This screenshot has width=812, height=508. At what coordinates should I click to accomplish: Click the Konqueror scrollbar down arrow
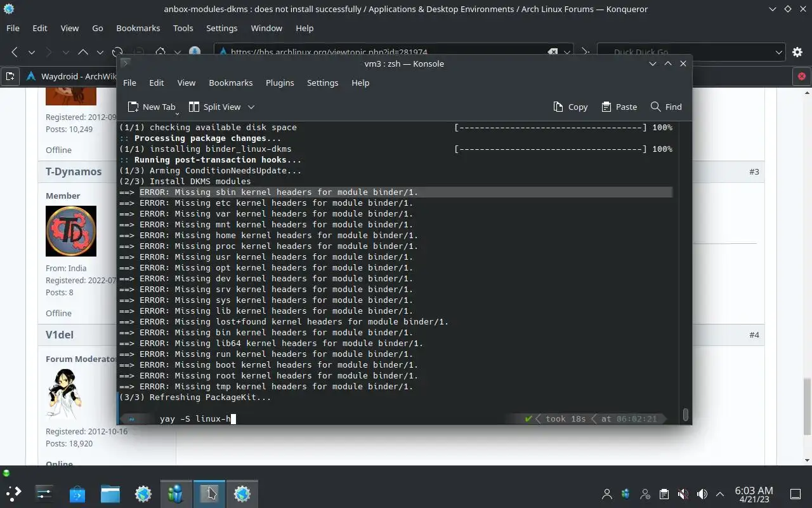pos(807,460)
